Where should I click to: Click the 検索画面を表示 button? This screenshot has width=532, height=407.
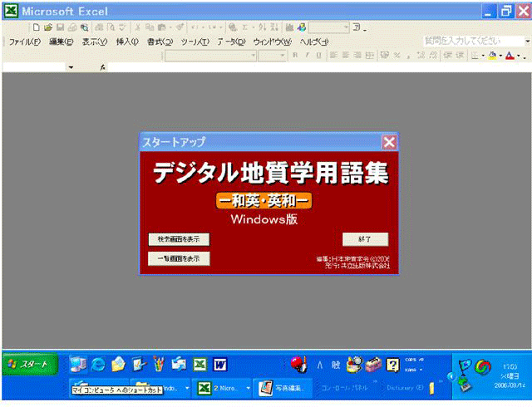(x=179, y=239)
